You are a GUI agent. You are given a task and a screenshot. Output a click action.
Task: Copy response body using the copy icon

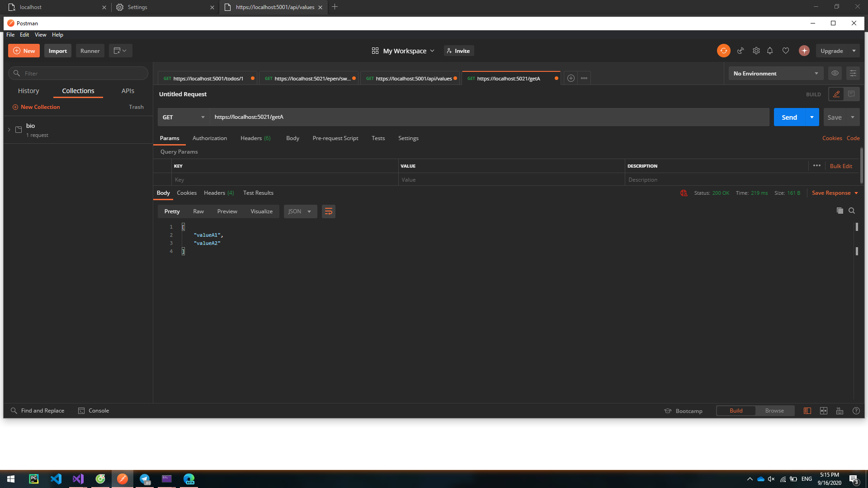click(840, 211)
